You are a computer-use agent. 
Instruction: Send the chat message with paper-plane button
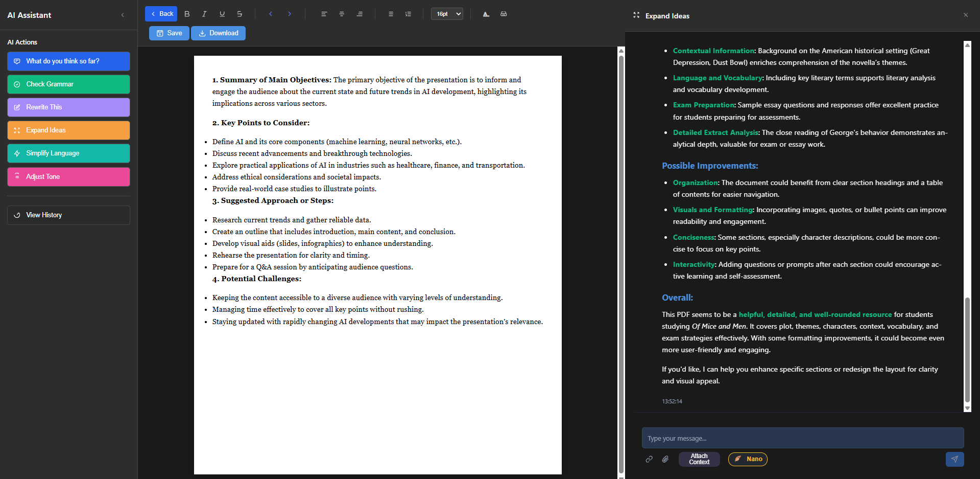click(954, 459)
